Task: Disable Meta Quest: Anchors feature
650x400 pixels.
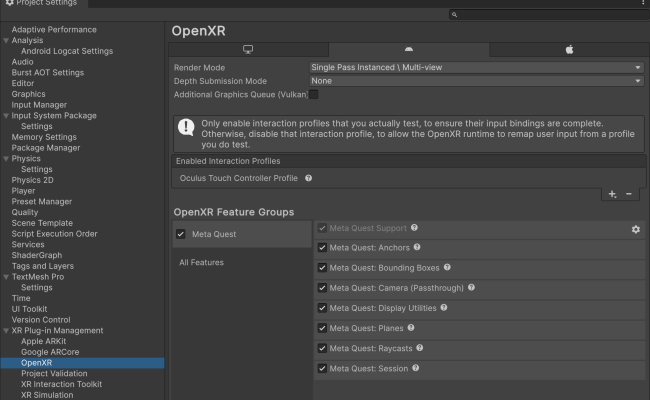Action: 322,248
